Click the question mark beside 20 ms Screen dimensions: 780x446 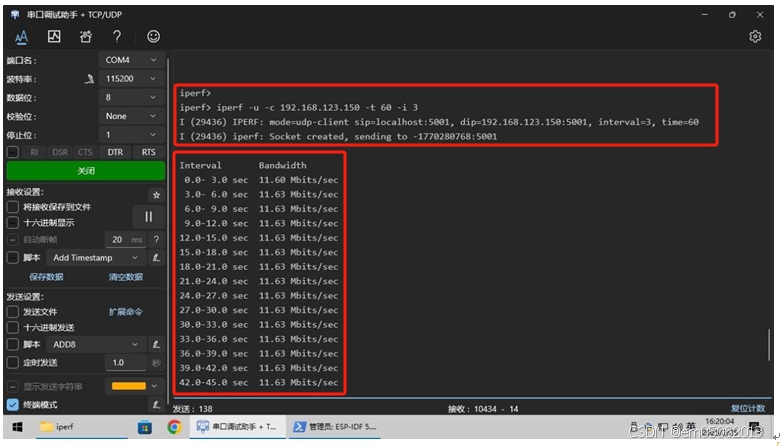coord(156,240)
